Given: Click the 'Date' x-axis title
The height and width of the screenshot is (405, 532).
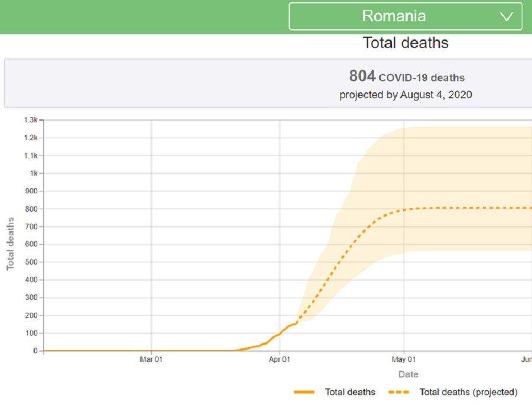Looking at the screenshot, I should point(408,374).
